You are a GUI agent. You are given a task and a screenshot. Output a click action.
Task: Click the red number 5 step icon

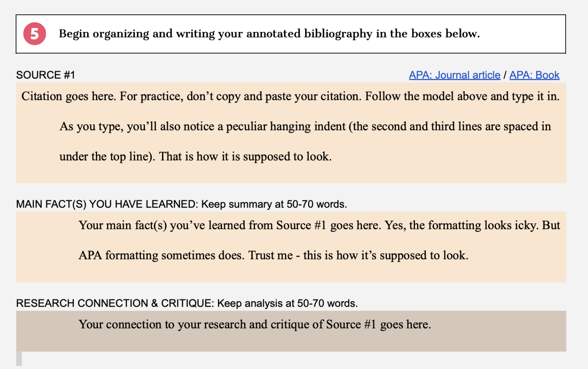click(34, 34)
